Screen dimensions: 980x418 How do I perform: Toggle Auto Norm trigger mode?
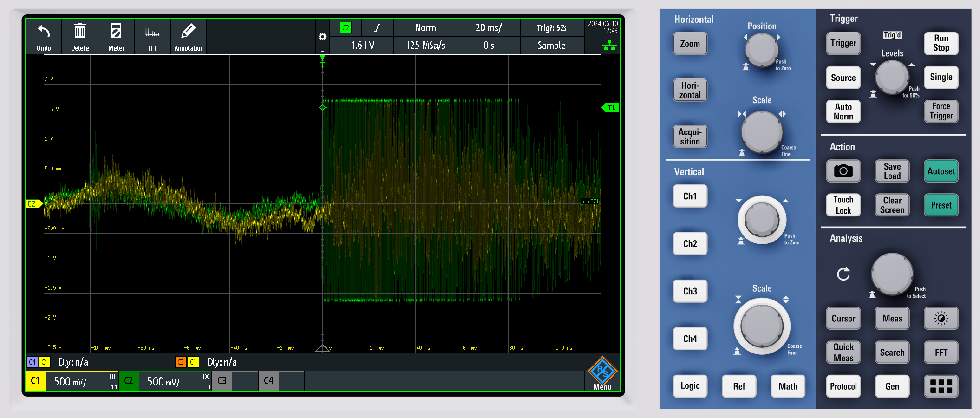(x=843, y=111)
